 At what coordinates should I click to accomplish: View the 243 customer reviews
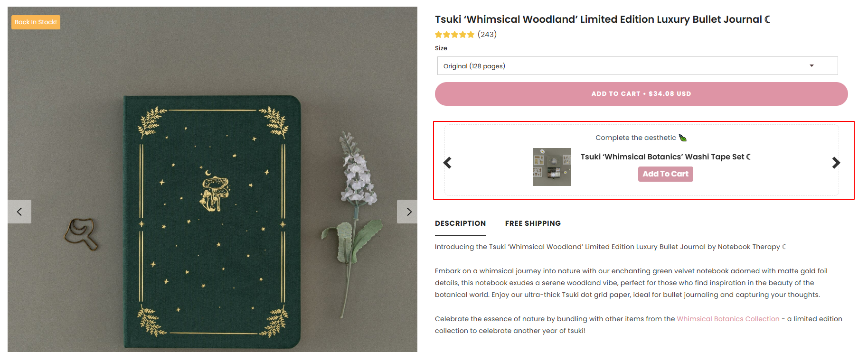pos(487,34)
